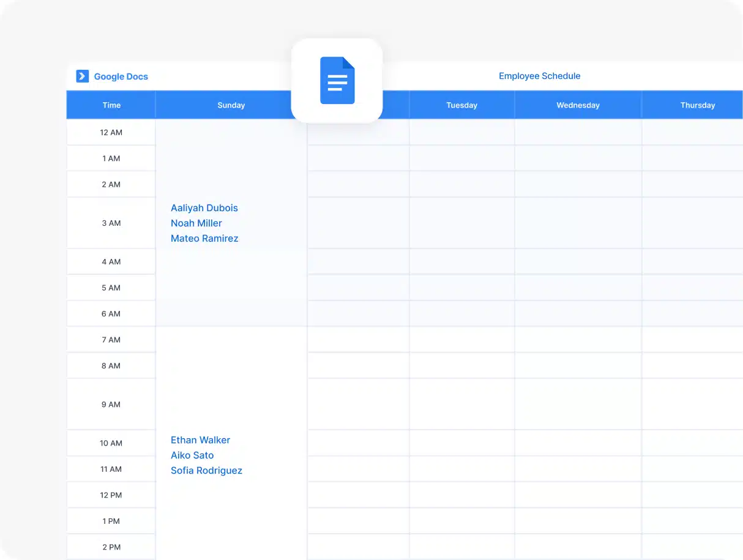Click the Wednesday column header
The image size is (743, 560).
[578, 105]
